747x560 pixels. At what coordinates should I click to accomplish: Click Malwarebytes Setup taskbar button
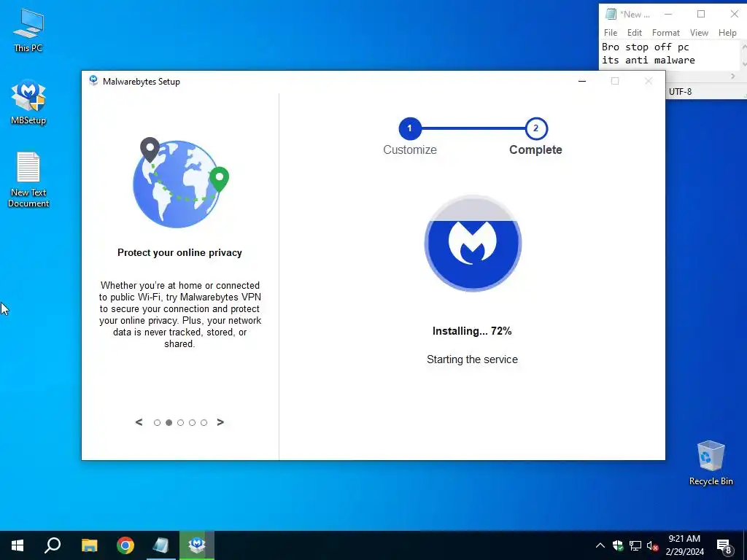[x=197, y=545]
